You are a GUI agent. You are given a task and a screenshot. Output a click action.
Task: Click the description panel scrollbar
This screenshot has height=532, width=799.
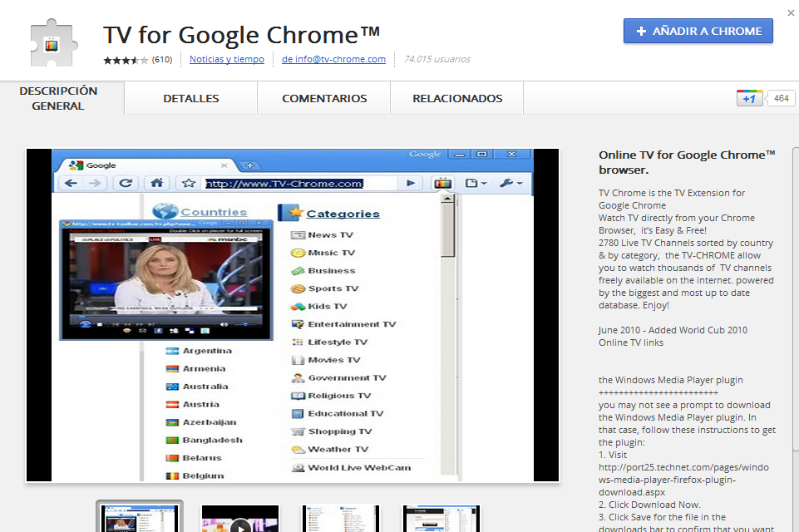[x=796, y=299]
